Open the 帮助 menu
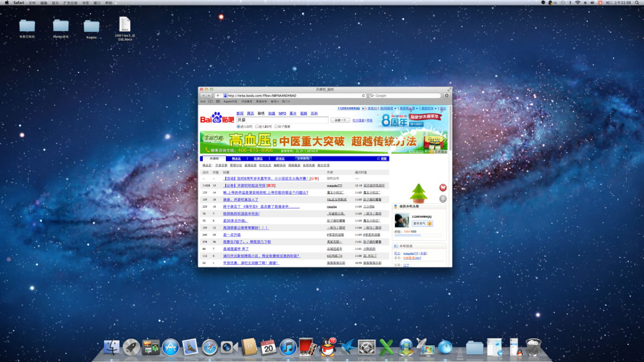 (109, 3)
